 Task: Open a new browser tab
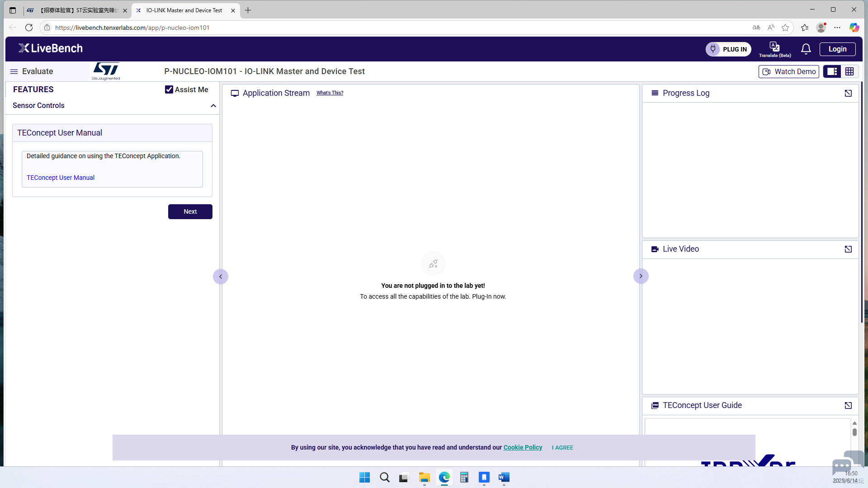[x=248, y=10]
